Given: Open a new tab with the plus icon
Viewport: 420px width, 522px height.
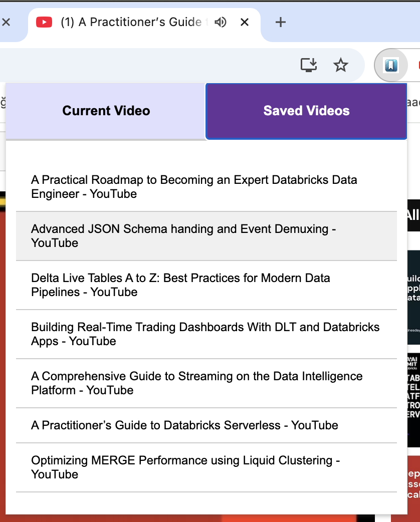Looking at the screenshot, I should pyautogui.click(x=280, y=22).
